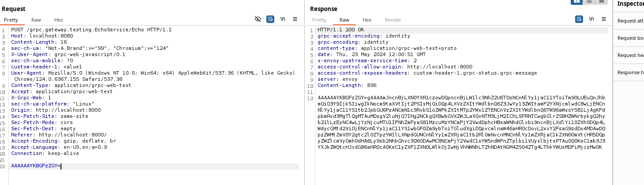Click the Inspector panel heading

[630, 4]
